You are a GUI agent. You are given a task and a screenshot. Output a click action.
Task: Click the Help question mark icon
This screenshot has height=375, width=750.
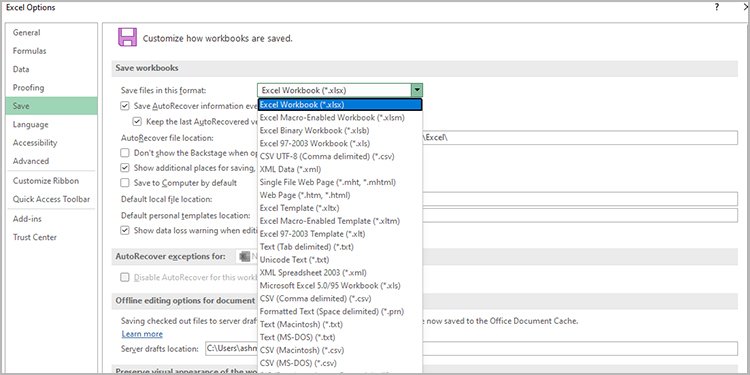(x=717, y=7)
